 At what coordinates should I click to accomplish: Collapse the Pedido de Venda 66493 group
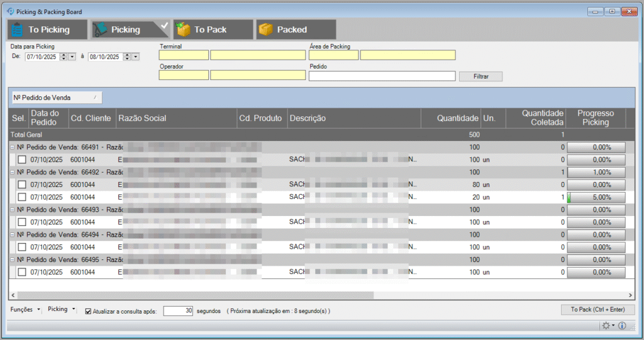click(x=13, y=210)
